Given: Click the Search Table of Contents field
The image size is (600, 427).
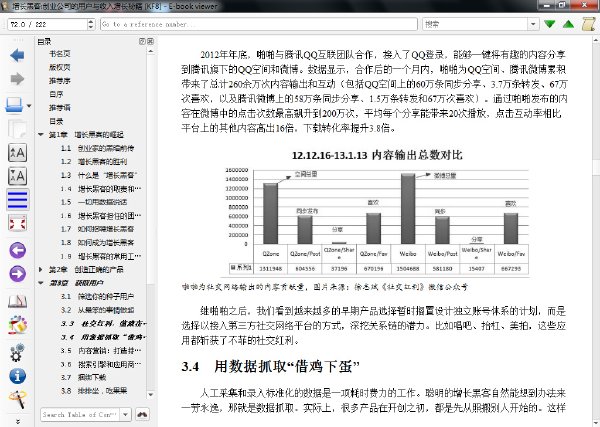Looking at the screenshot, I should (80, 414).
